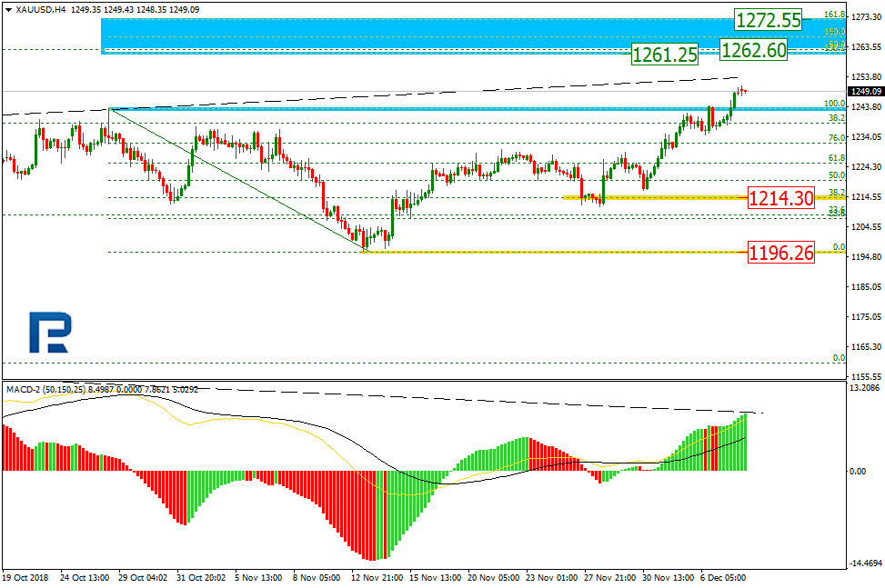Select the 1155.55 price axis value

coord(867,376)
